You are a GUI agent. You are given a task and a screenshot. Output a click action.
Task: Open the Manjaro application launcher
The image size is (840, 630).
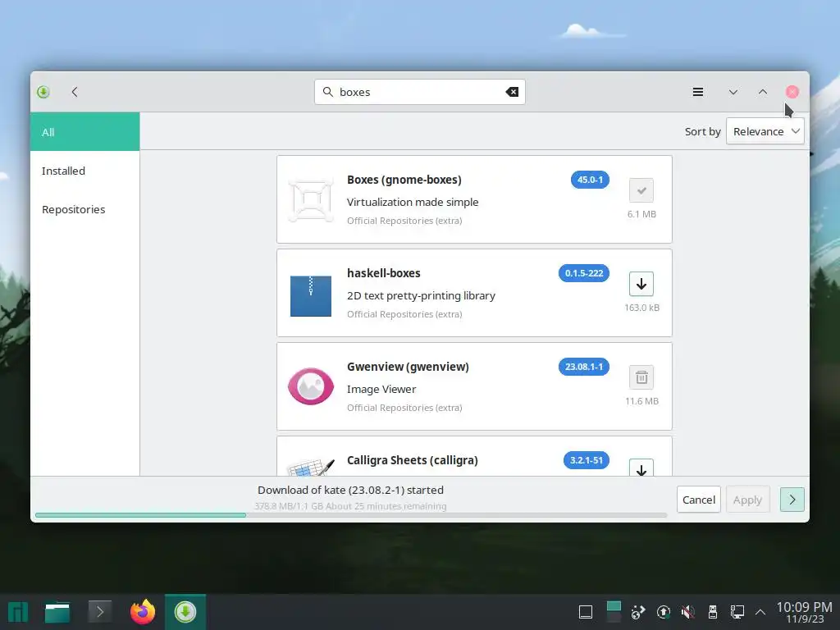pyautogui.click(x=18, y=612)
